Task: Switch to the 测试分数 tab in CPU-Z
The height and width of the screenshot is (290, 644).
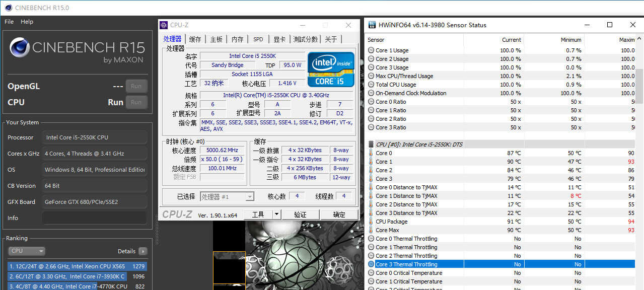Action: click(305, 39)
